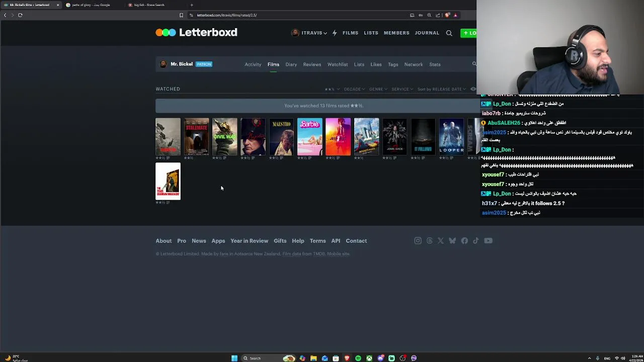This screenshot has width=644, height=362.
Task: Open the SERVICE filter dropdown
Action: (x=403, y=89)
